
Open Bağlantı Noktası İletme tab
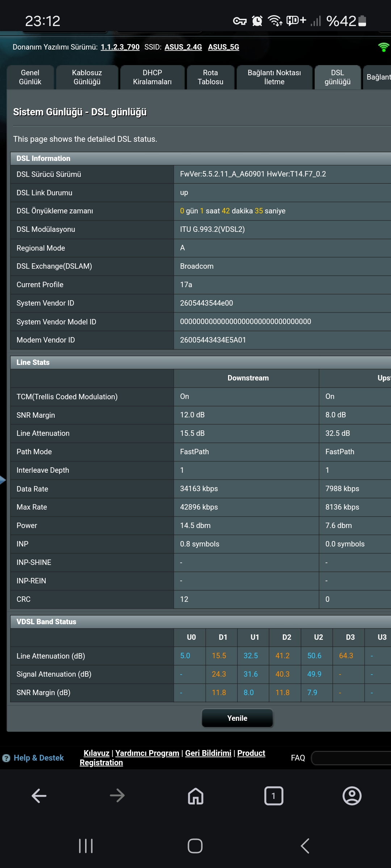[x=274, y=77]
